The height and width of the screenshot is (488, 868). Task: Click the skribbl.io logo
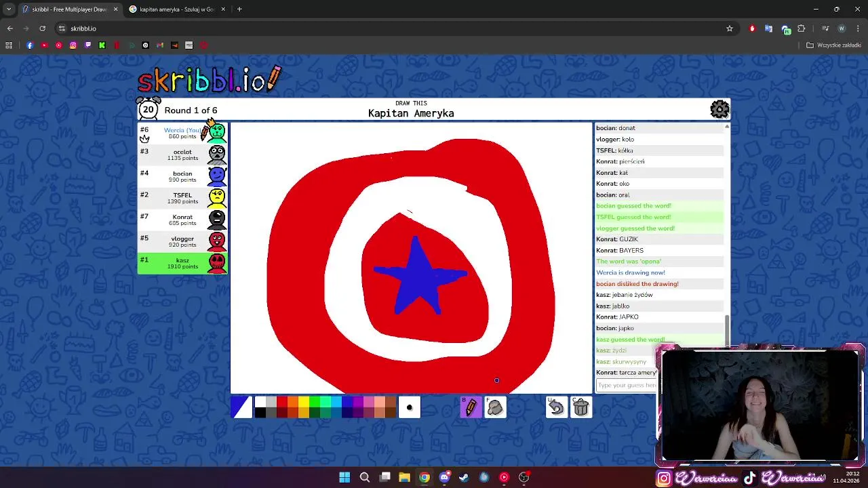[x=209, y=80]
